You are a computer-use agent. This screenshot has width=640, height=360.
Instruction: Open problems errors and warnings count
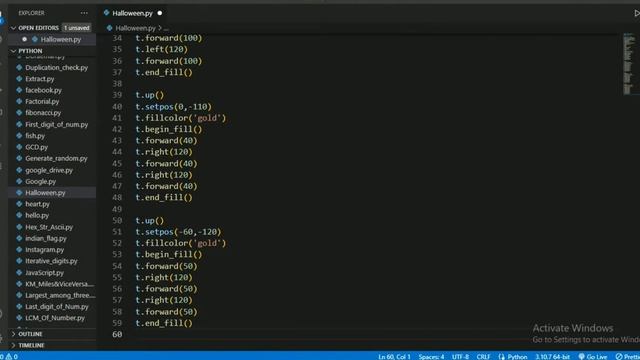pyautogui.click(x=9, y=356)
